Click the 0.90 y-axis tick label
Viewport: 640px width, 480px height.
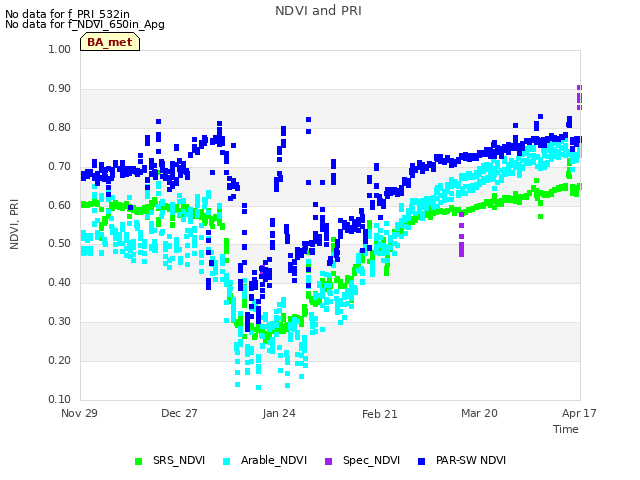click(60, 89)
